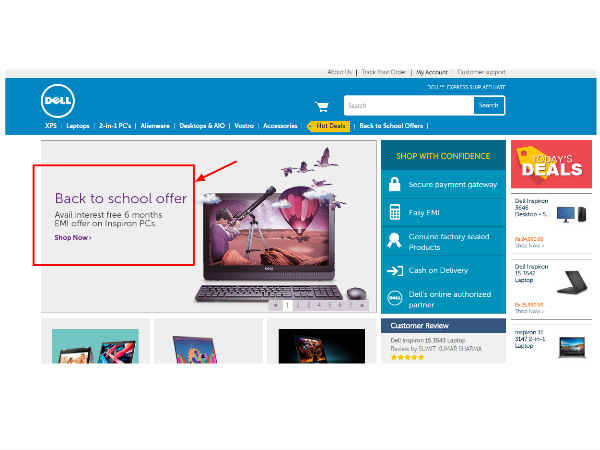Click the calculator icon for Easy EMI
Viewport: 600px width, 450px height.
click(395, 213)
